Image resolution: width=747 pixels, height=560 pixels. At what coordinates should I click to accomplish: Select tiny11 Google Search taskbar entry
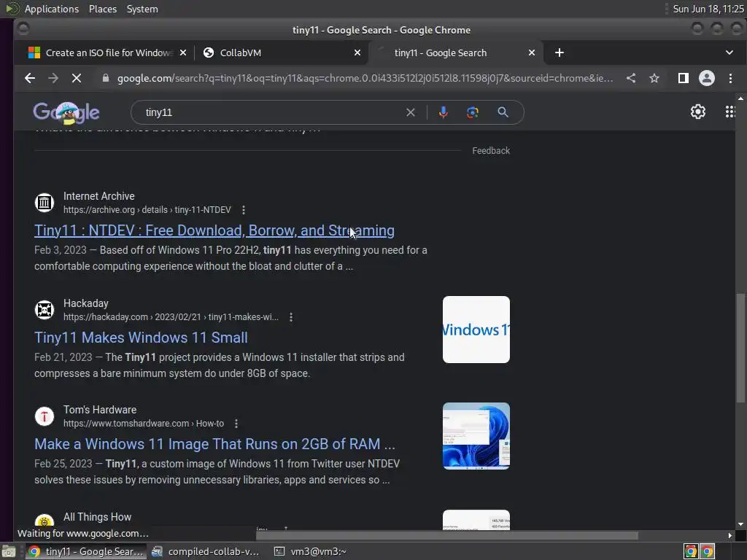tap(86, 551)
